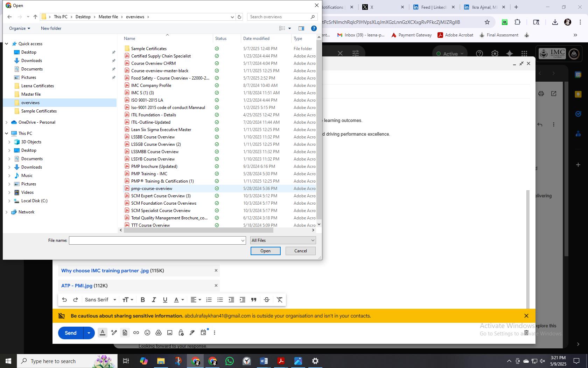Insert a bulleted list in compose
The height and width of the screenshot is (368, 588).
[220, 300]
